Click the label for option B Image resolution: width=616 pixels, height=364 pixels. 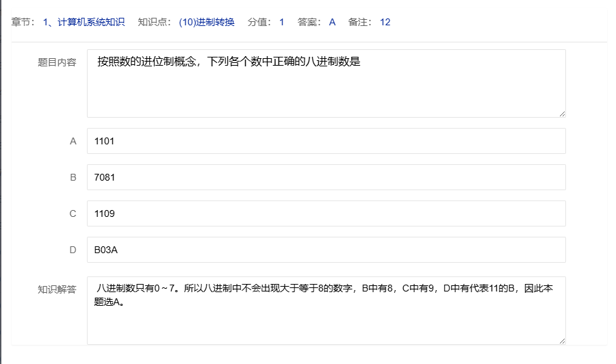click(x=73, y=177)
